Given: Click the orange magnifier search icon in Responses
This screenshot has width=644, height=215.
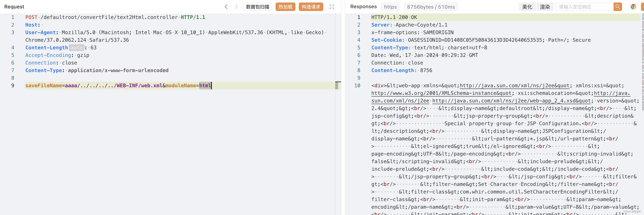Looking at the screenshot, I should tap(618, 7).
